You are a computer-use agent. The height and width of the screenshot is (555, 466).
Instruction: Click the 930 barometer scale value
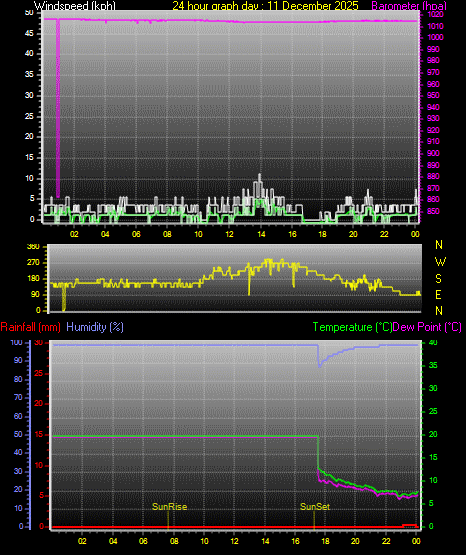pos(433,119)
